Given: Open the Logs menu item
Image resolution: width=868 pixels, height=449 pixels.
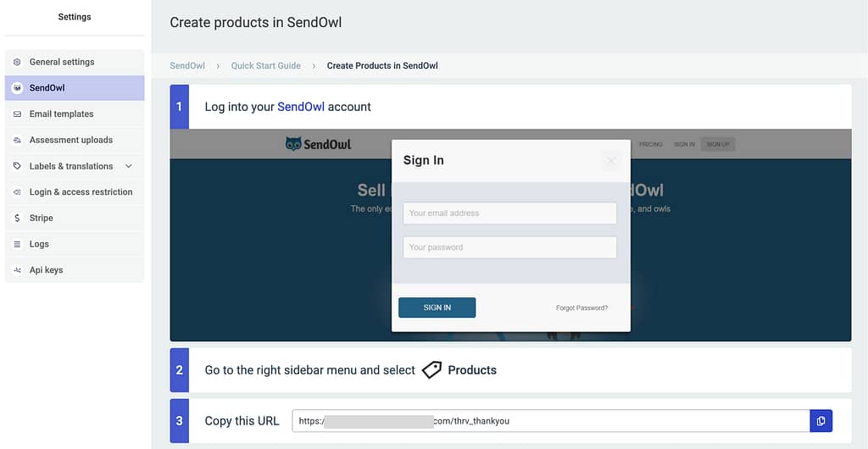Looking at the screenshot, I should click(75, 244).
